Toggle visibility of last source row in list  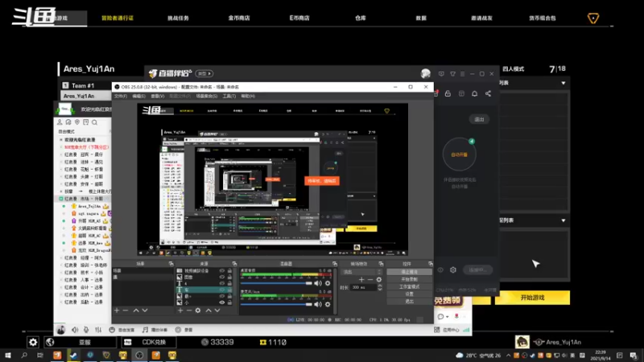pyautogui.click(x=222, y=302)
